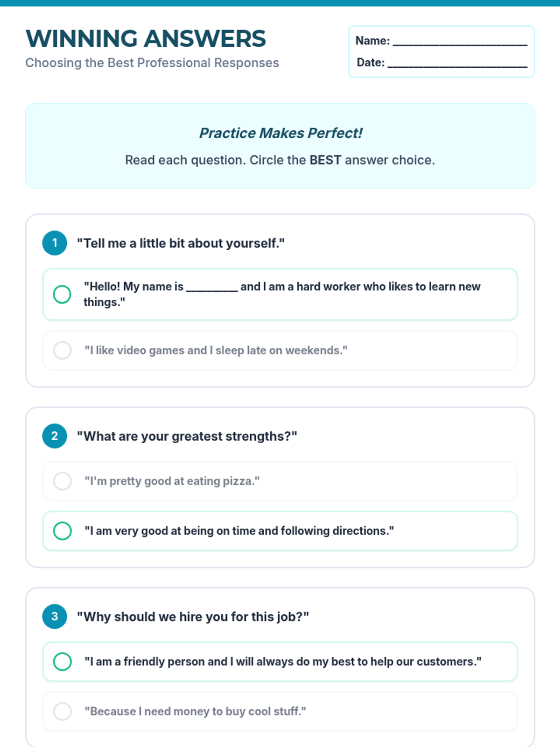Select the "Because I need money" radio button
Viewport: 560px width, 747px height.
coord(62,712)
